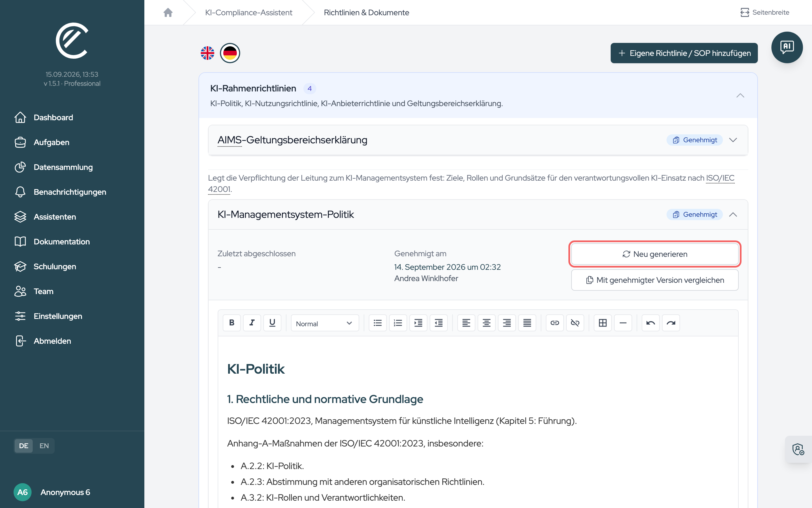812x508 pixels.
Task: Insert a hyperlink
Action: click(x=555, y=323)
